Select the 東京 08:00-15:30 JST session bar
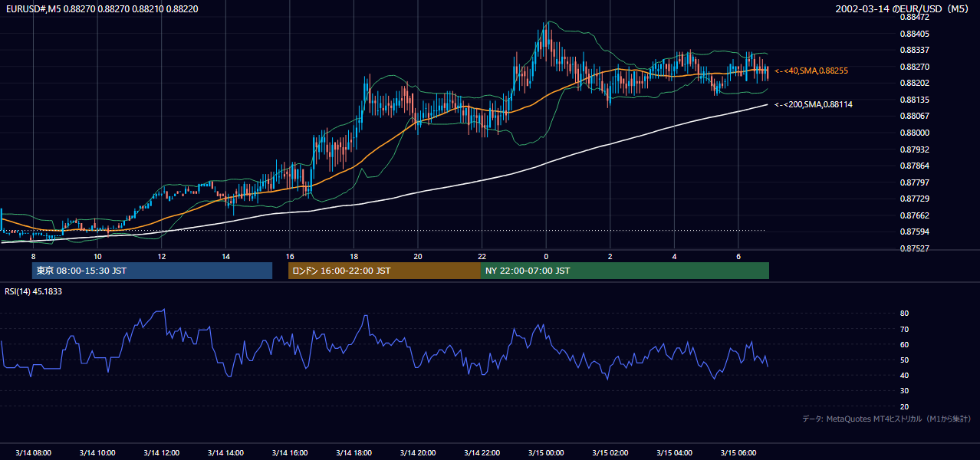Image resolution: width=980 pixels, height=460 pixels. [152, 271]
